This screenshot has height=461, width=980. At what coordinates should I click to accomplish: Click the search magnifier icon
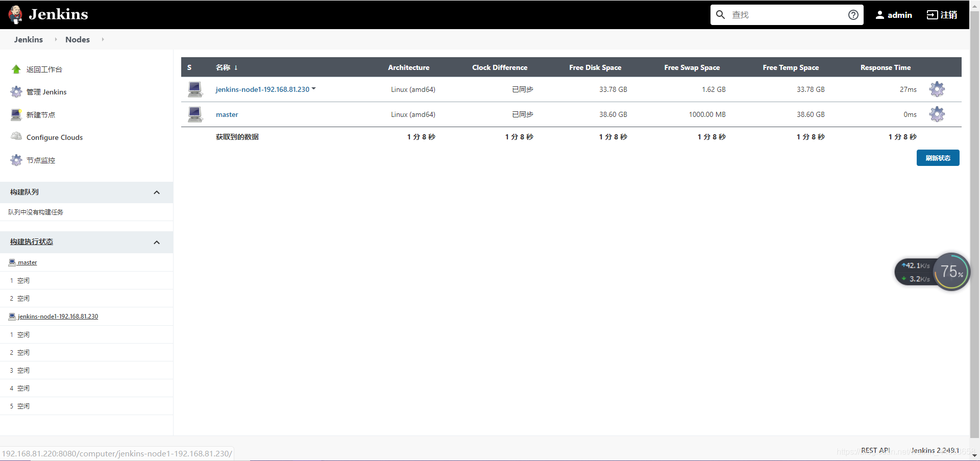pyautogui.click(x=720, y=15)
